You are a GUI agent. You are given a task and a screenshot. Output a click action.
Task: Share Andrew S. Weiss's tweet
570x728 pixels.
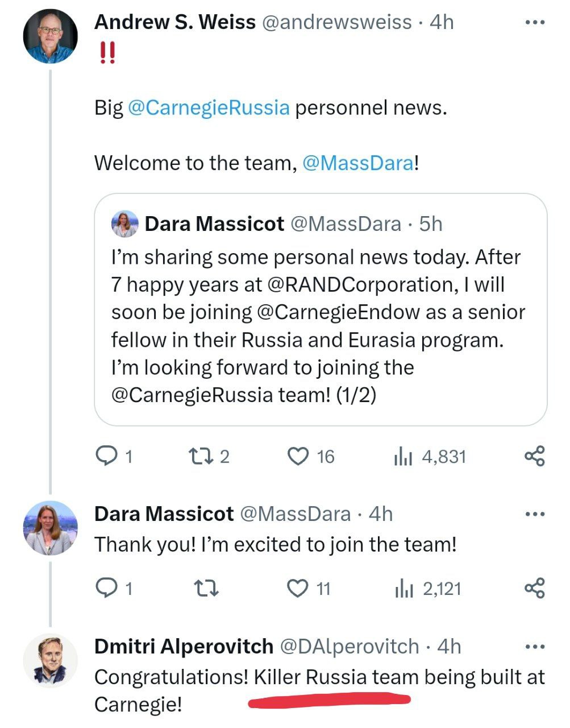pyautogui.click(x=534, y=456)
